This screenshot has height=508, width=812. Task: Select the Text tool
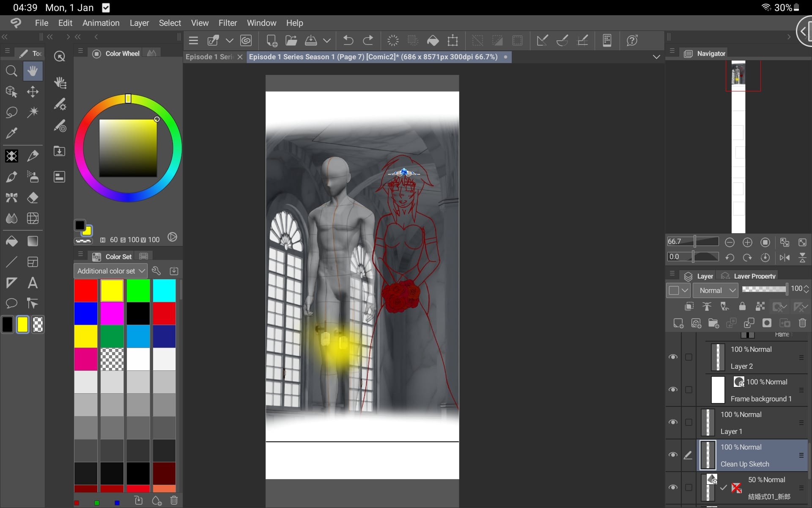pyautogui.click(x=33, y=283)
